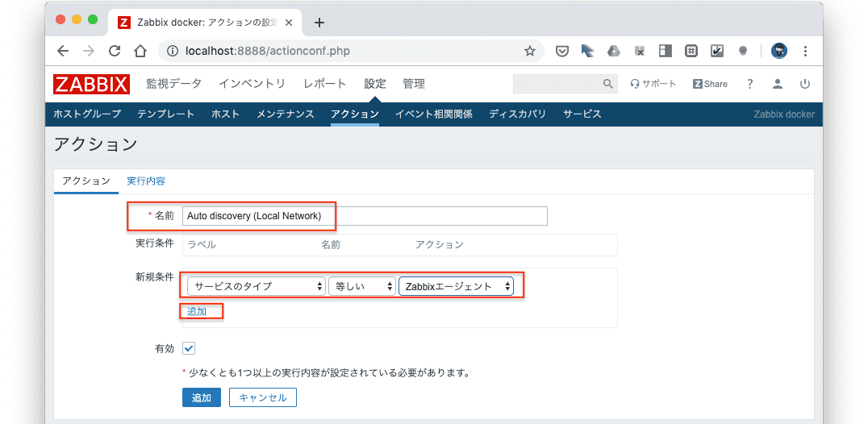Open the 設定 menu

[375, 84]
